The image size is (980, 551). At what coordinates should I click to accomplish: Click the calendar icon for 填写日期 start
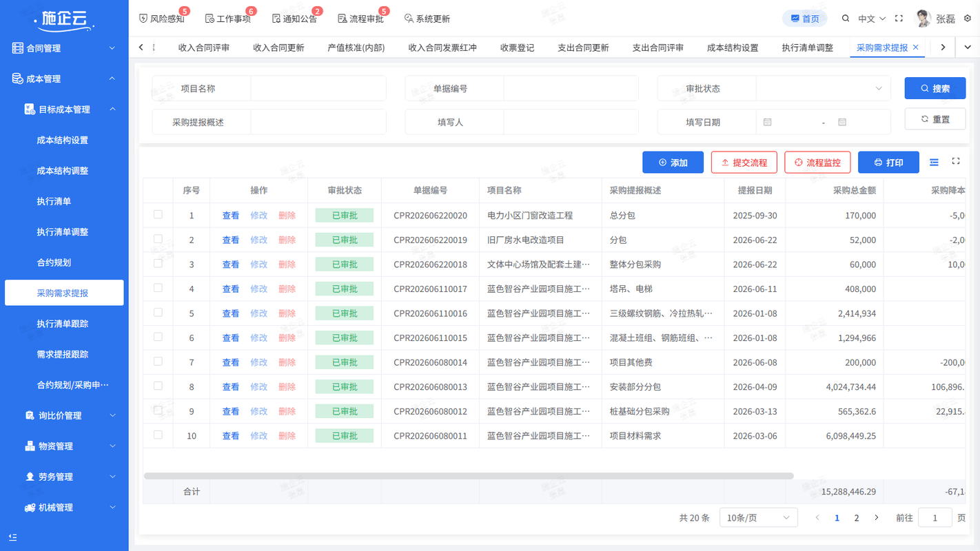(x=768, y=122)
